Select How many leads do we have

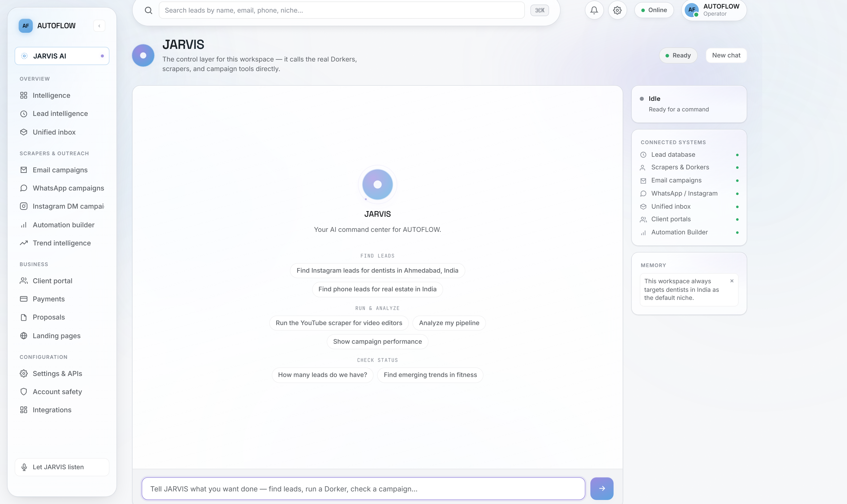[x=322, y=375]
